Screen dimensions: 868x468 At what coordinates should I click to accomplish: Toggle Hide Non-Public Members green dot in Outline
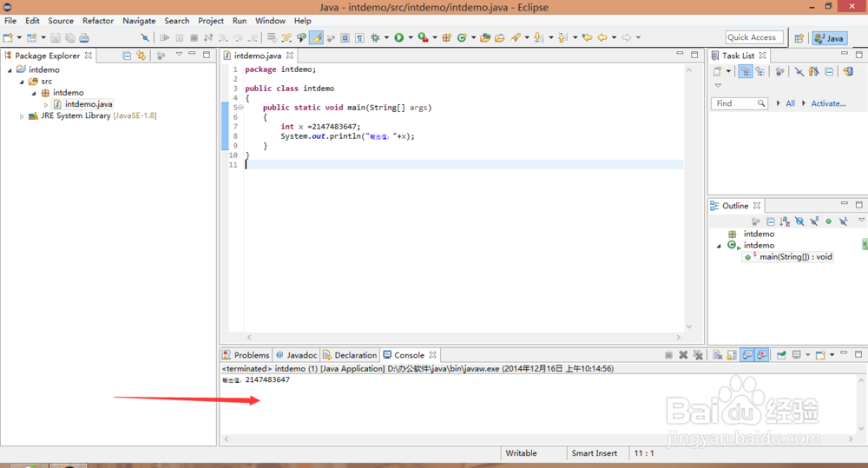click(829, 221)
